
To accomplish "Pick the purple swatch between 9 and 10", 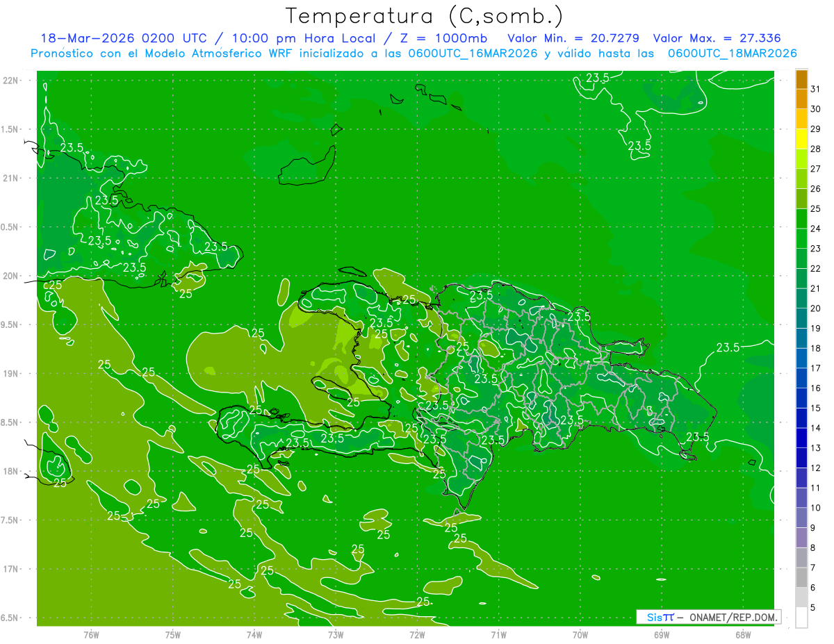I will tap(801, 518).
